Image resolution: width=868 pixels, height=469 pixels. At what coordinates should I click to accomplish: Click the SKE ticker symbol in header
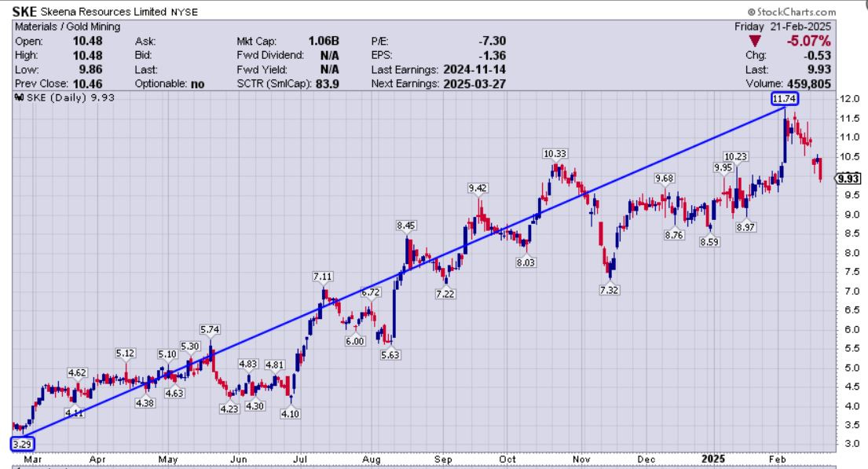point(24,12)
